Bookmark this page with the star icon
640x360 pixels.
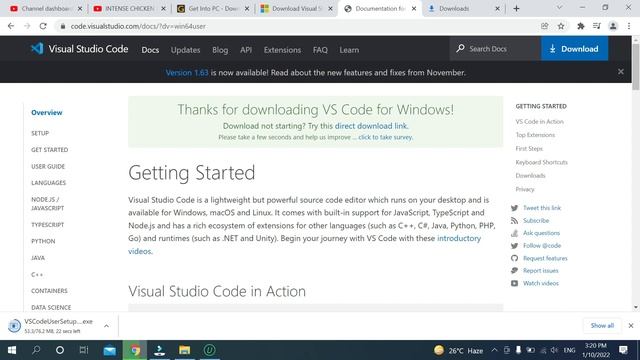click(x=561, y=26)
